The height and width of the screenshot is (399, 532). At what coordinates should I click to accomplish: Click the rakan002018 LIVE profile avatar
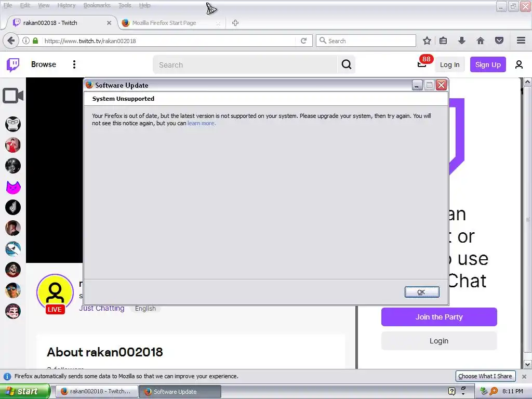tap(55, 292)
